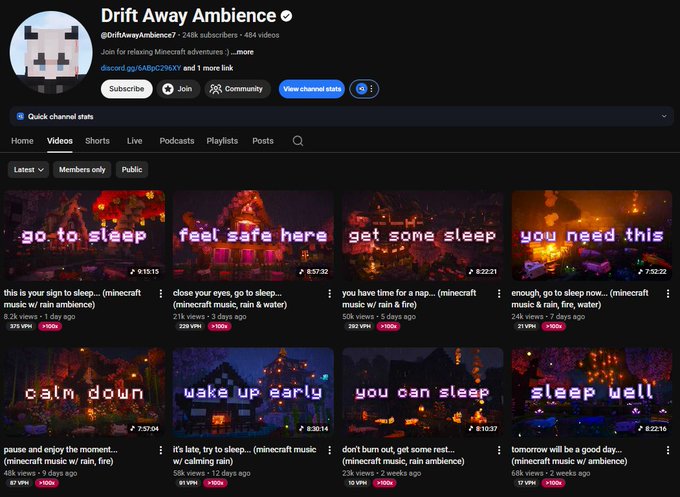680x497 pixels.
Task: Open the Podcasts tab
Action: [177, 141]
